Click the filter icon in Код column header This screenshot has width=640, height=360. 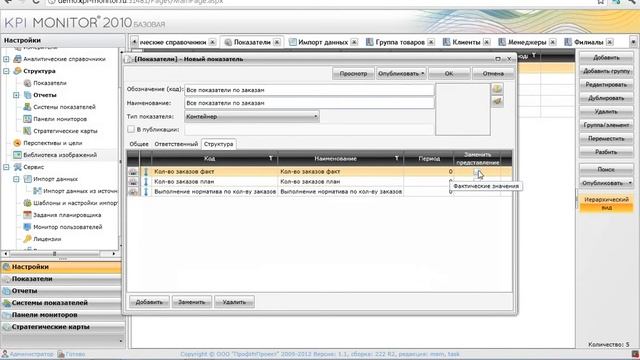click(x=270, y=158)
